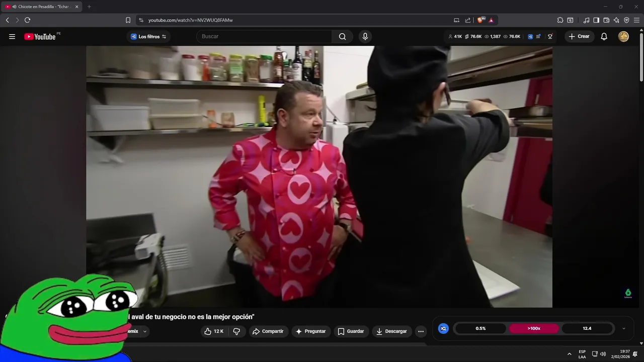Open the 19:37 clock and calendar
This screenshot has height=362, width=644.
[x=620, y=354]
